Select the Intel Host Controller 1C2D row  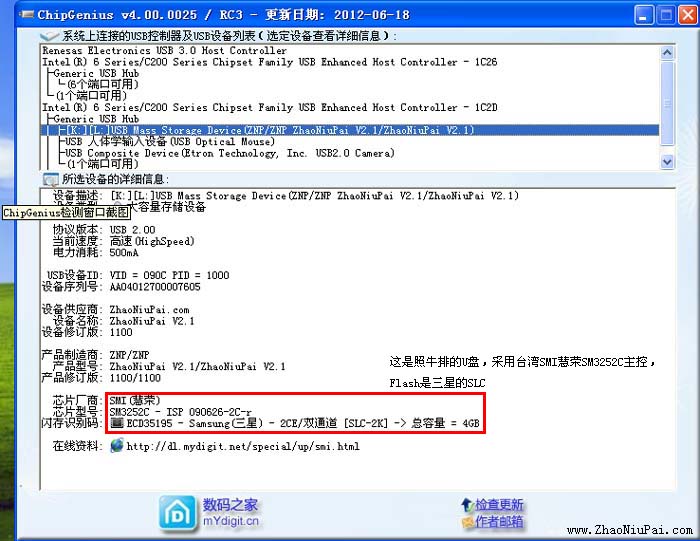(x=269, y=108)
